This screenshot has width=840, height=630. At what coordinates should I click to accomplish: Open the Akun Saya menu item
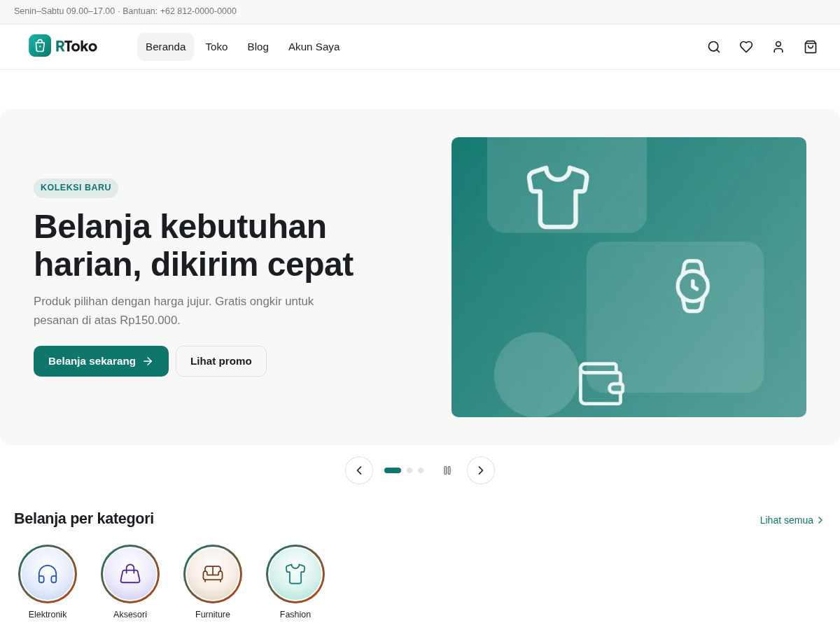click(x=314, y=47)
